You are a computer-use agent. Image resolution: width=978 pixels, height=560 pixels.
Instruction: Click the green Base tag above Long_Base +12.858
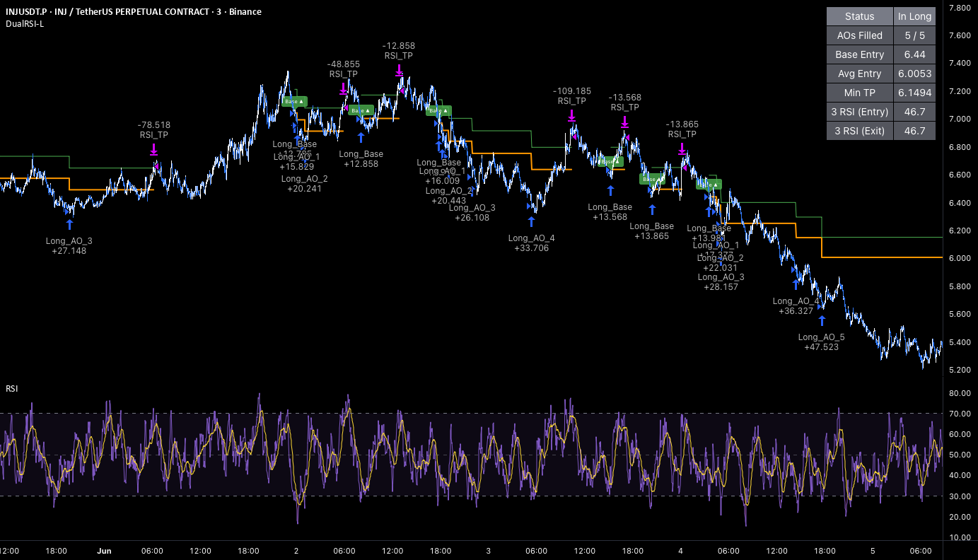point(361,110)
